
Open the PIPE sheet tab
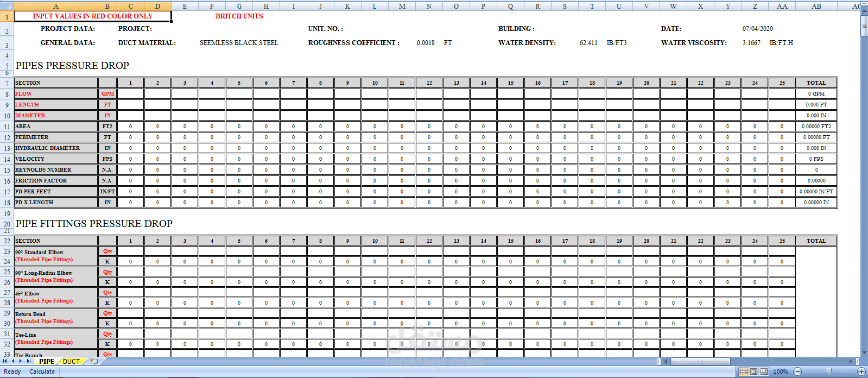tap(47, 361)
